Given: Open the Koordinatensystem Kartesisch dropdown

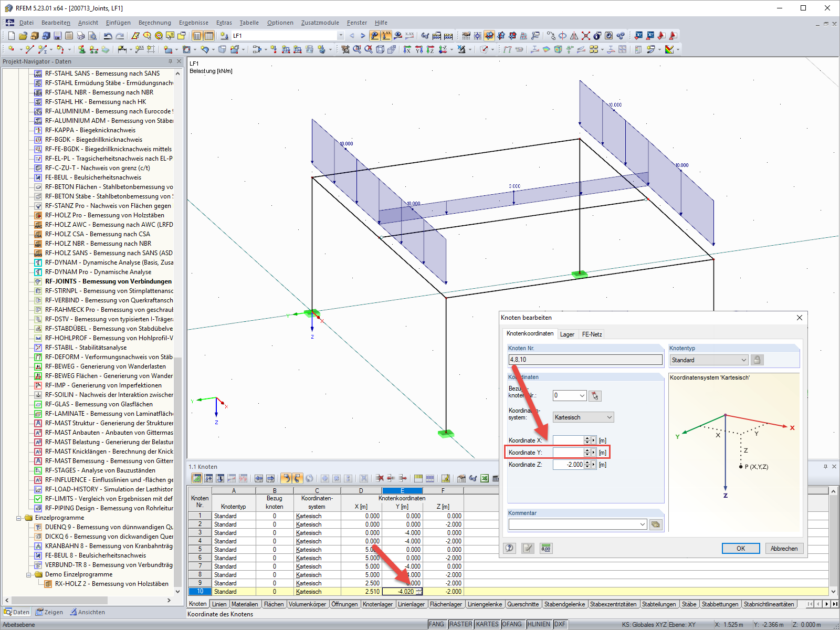Looking at the screenshot, I should [583, 417].
